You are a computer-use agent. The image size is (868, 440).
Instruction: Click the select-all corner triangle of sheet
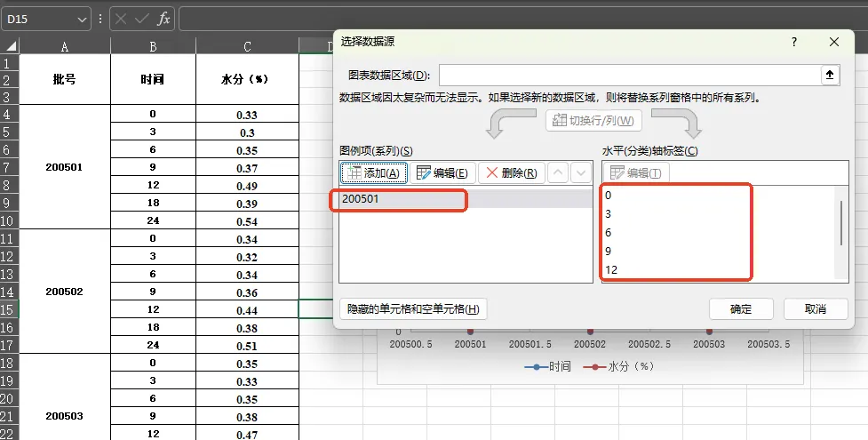coord(10,46)
